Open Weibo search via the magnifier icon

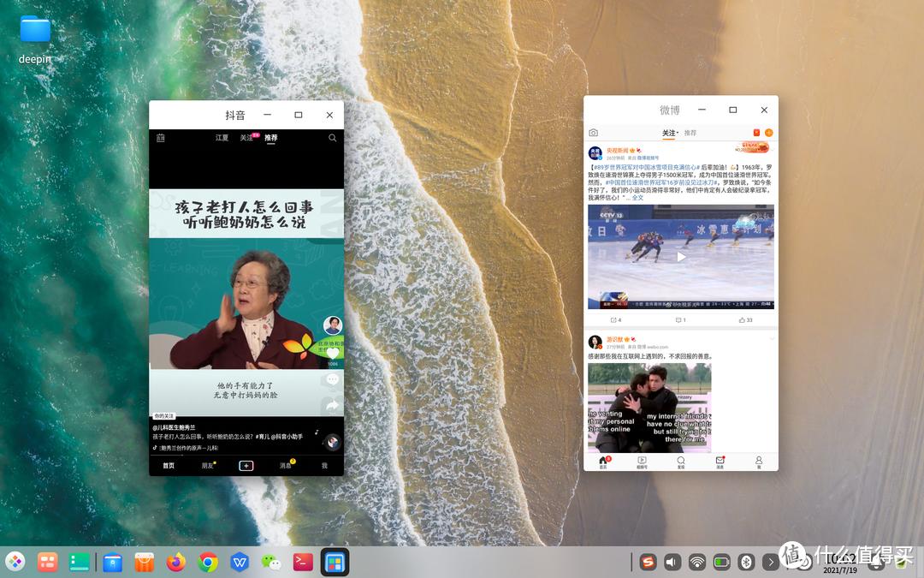tap(680, 461)
